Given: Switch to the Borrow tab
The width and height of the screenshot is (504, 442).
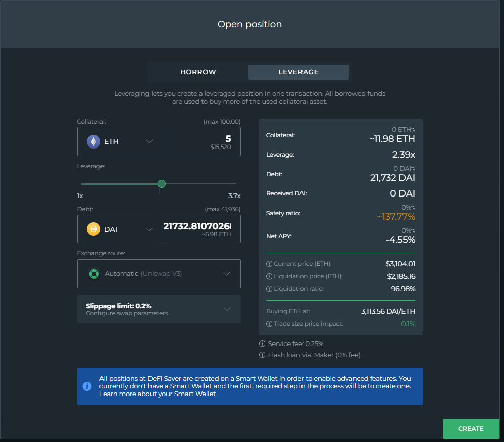Looking at the screenshot, I should [x=198, y=72].
